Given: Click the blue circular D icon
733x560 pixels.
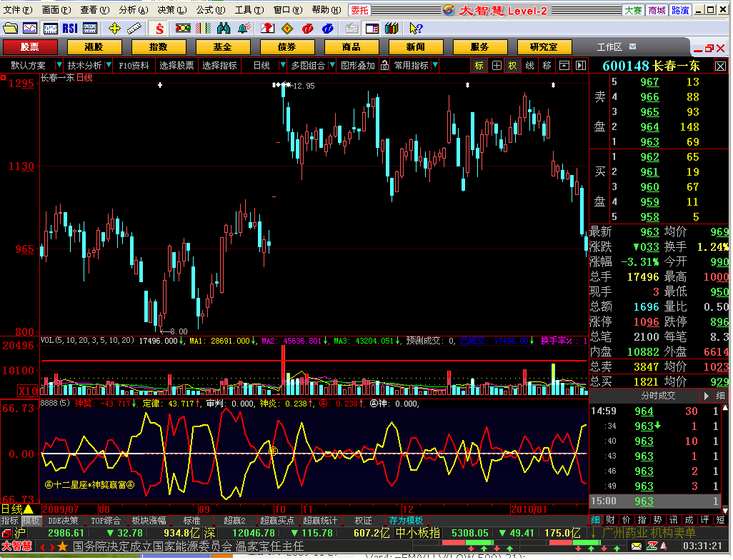Looking at the screenshot, I should coord(327,29).
